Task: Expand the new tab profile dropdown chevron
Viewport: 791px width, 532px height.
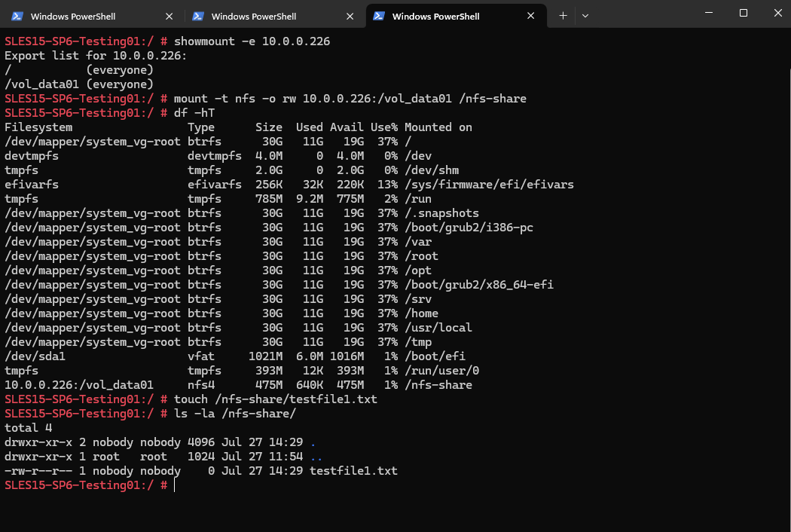Action: point(585,16)
